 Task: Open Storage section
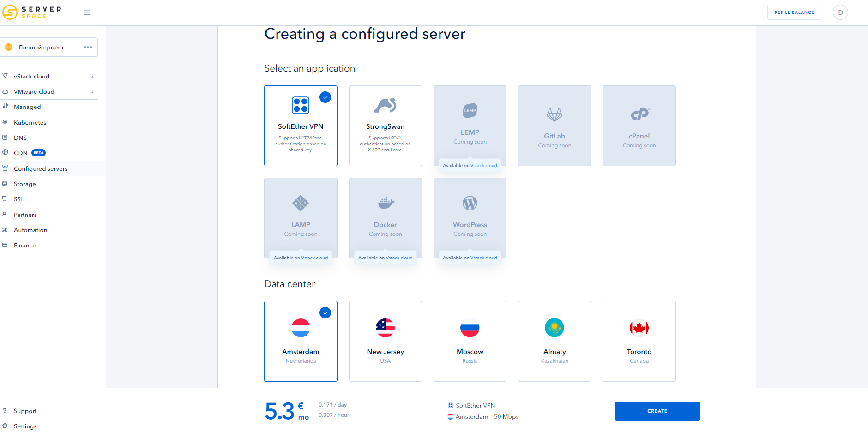(25, 184)
